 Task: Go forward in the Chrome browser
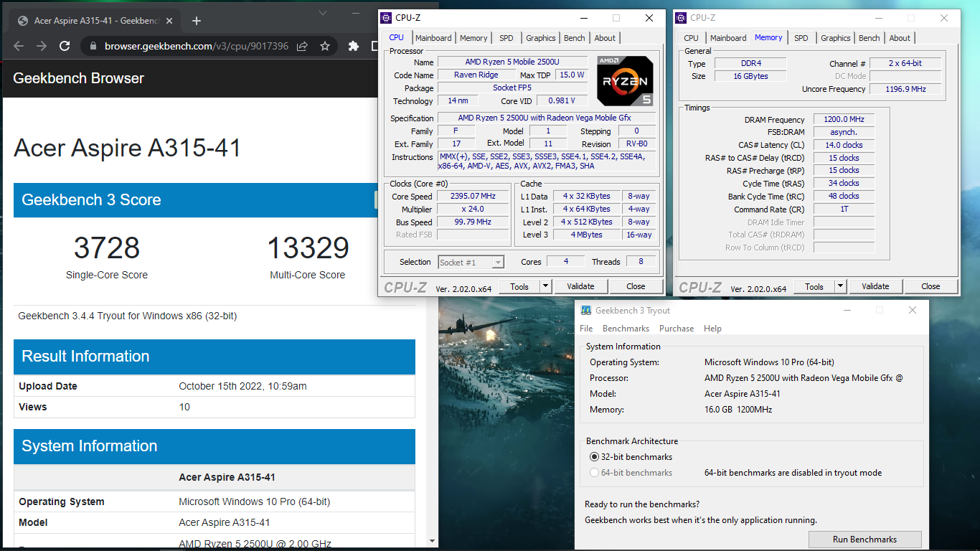coord(42,46)
